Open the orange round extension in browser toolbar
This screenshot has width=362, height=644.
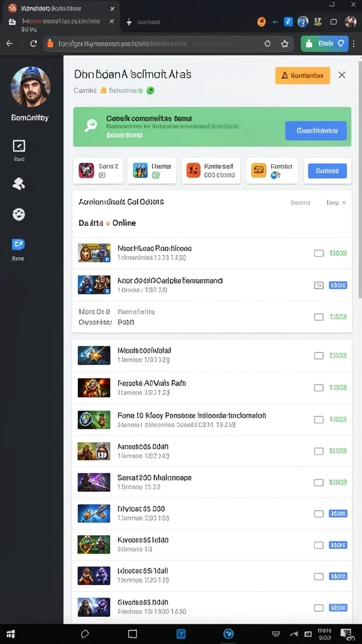point(261,22)
